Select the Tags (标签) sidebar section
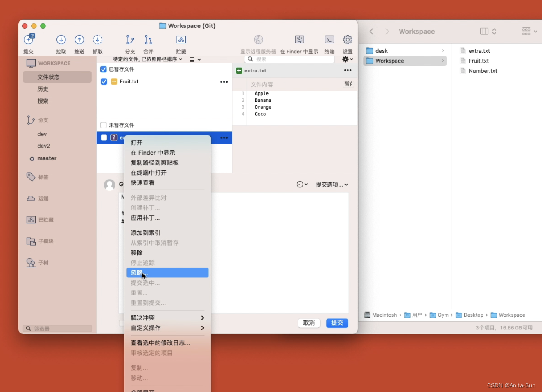Viewport: 542px width, 392px height. 38,177
